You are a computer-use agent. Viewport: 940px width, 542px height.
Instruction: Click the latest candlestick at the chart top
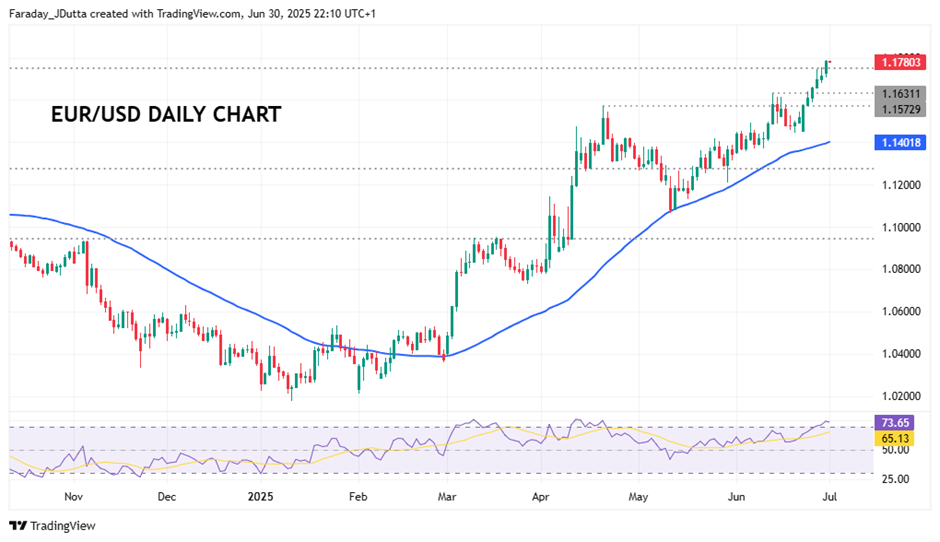tap(828, 64)
